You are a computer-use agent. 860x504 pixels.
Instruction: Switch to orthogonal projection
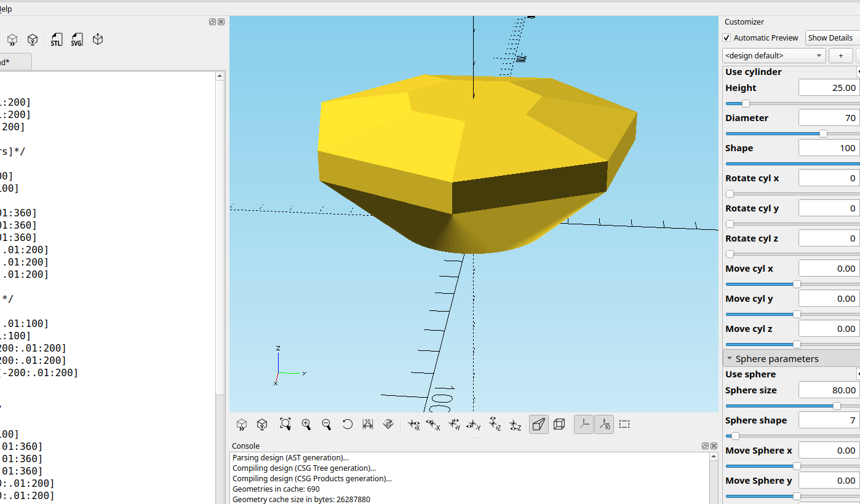[x=559, y=424]
